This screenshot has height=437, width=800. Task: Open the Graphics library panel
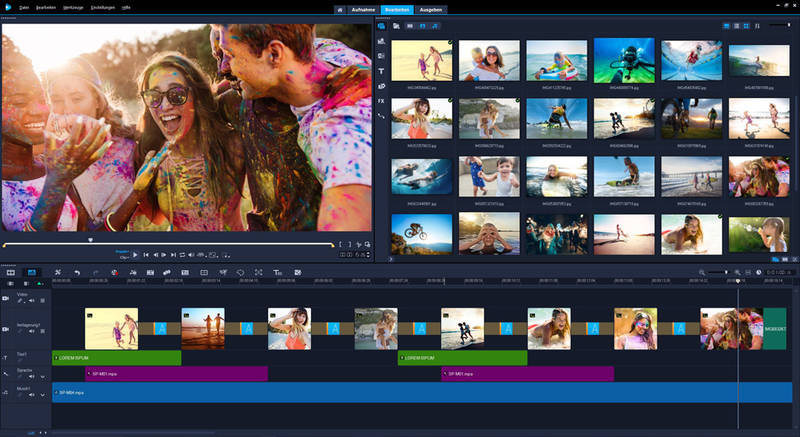(381, 86)
